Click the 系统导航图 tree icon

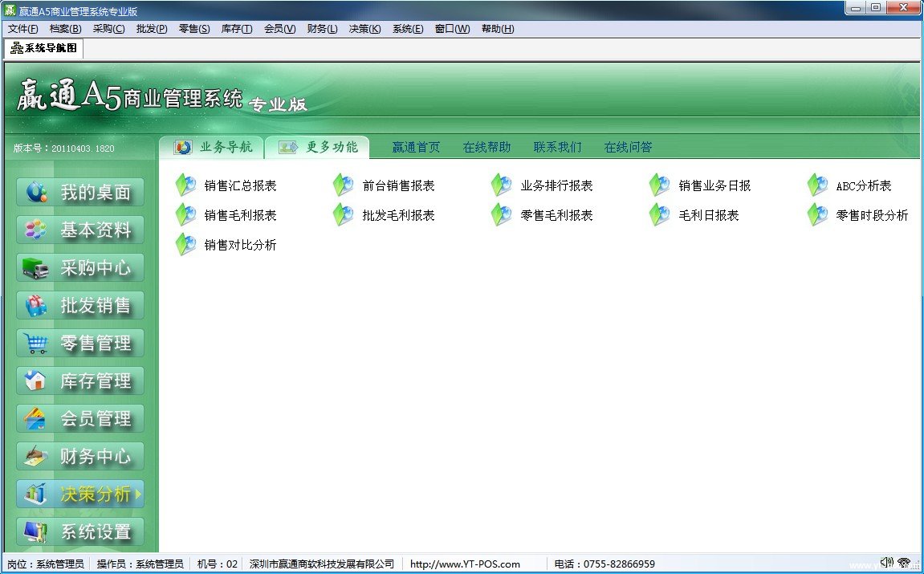(x=17, y=48)
